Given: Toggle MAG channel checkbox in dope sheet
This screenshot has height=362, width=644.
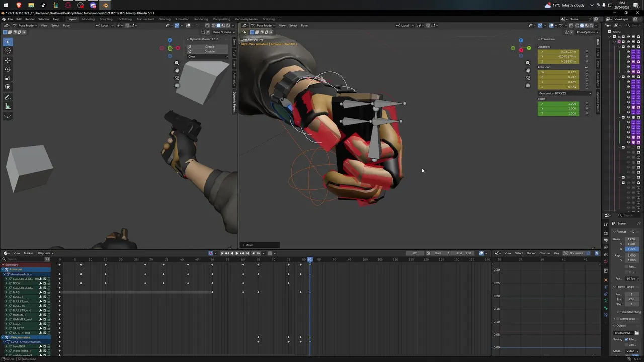Looking at the screenshot, I should 45,292.
